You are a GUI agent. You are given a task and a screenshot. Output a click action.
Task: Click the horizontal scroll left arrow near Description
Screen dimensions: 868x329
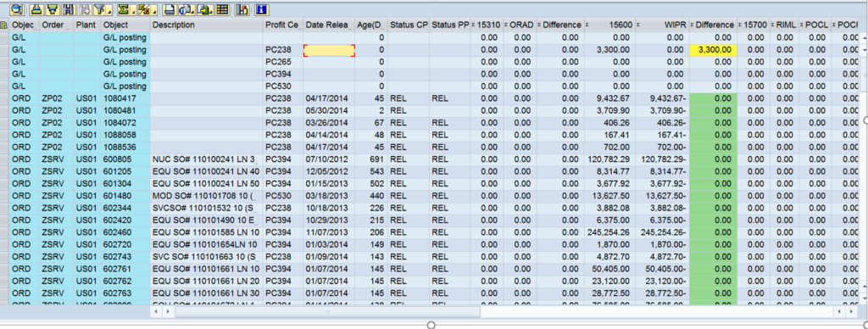[x=156, y=312]
